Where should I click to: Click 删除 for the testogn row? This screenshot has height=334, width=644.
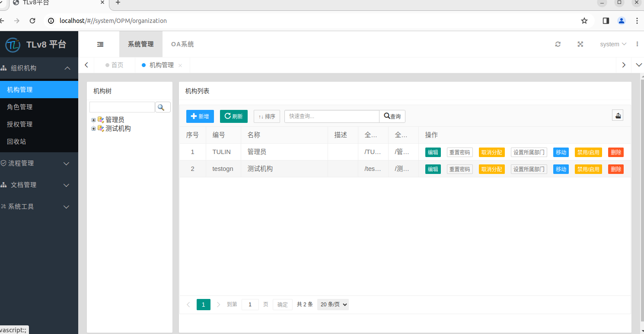click(x=616, y=169)
